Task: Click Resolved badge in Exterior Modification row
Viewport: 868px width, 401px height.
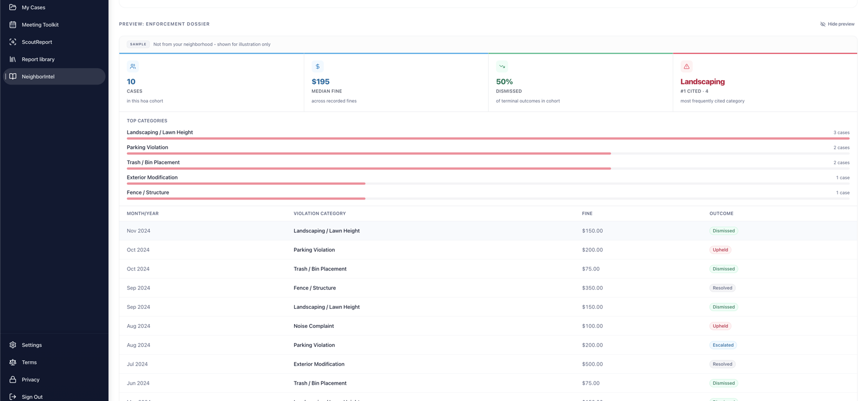Action: pyautogui.click(x=723, y=364)
